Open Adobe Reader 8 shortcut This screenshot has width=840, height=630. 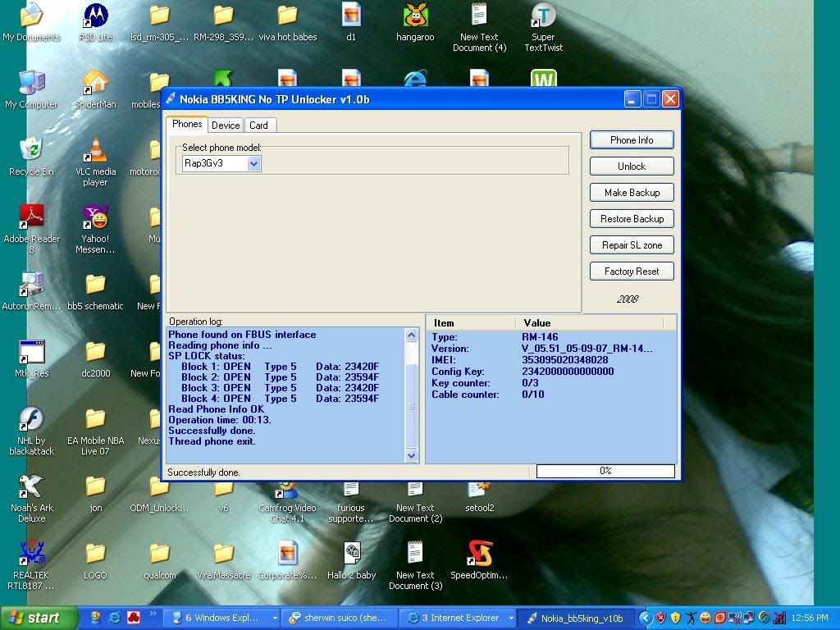tap(32, 230)
